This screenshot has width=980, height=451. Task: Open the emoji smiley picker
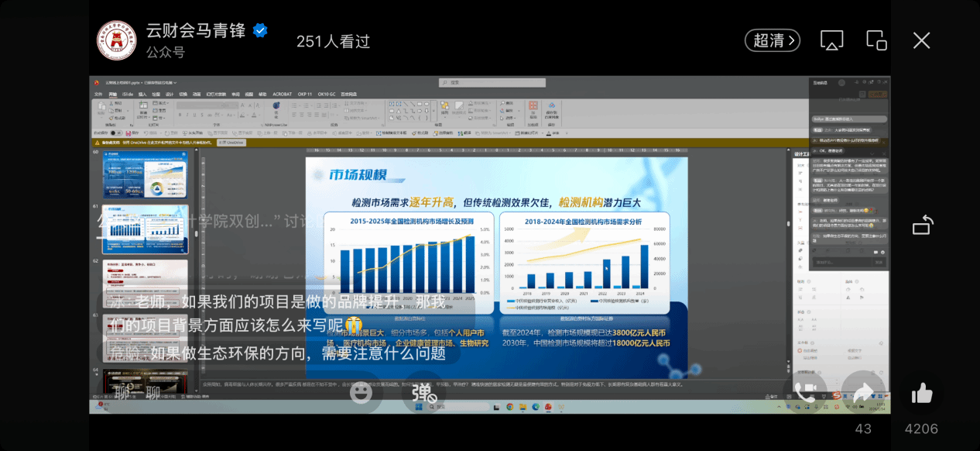[x=361, y=394]
